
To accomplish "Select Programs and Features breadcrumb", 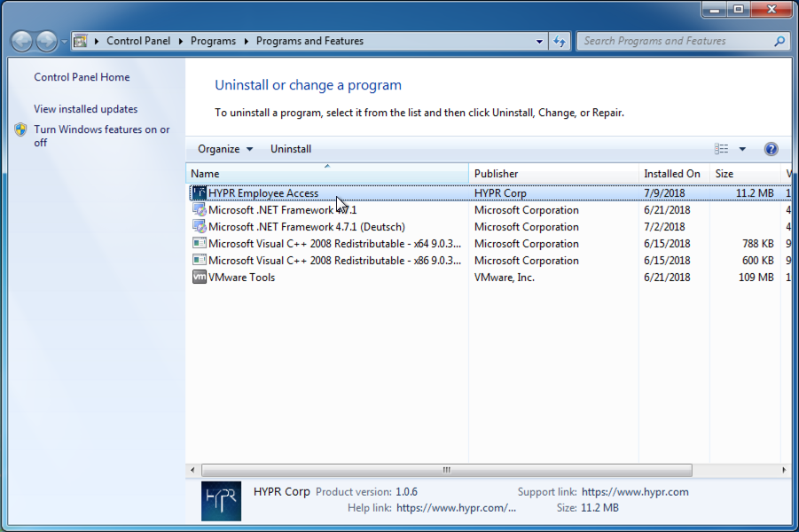I will (x=309, y=41).
